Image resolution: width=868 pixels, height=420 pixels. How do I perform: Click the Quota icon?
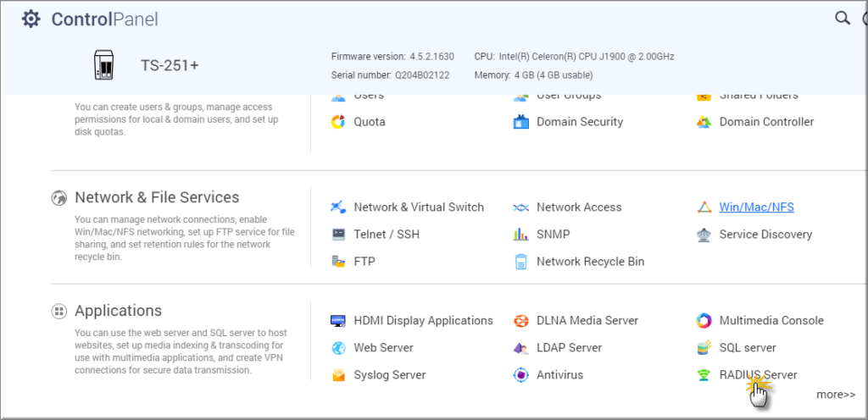click(x=338, y=122)
